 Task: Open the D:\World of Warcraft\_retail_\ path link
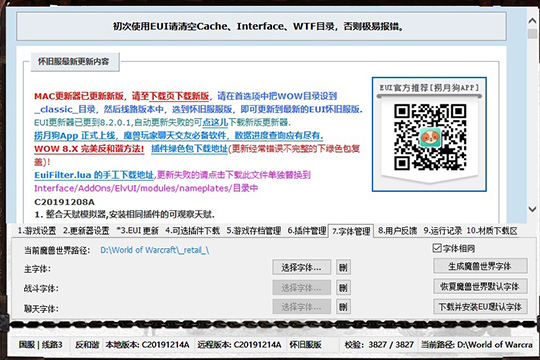155,250
